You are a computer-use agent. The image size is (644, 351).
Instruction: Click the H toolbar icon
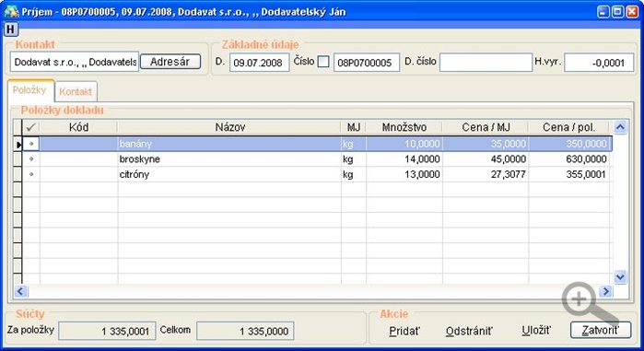pos(11,29)
